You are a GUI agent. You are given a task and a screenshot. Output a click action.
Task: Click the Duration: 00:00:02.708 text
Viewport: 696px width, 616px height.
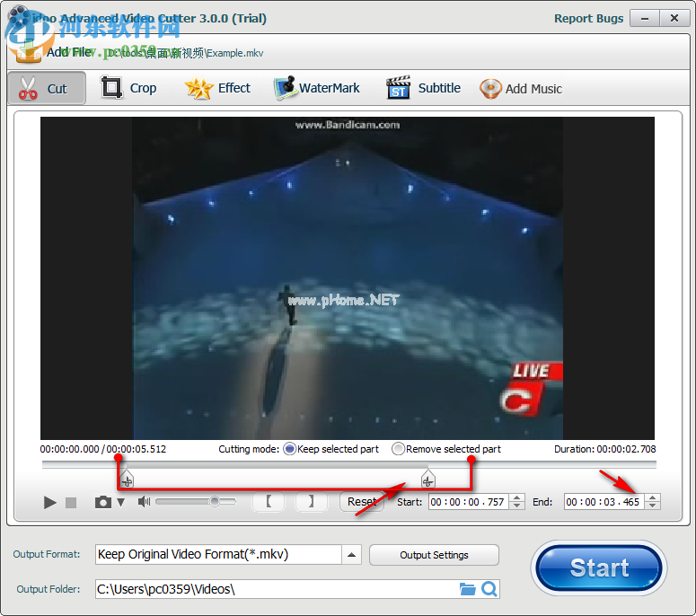tap(604, 449)
